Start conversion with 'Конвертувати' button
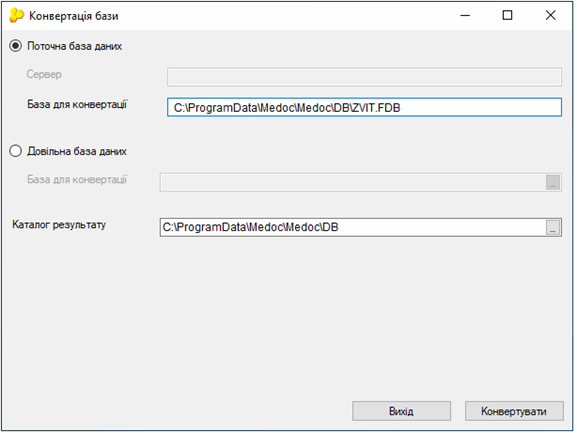 click(514, 411)
